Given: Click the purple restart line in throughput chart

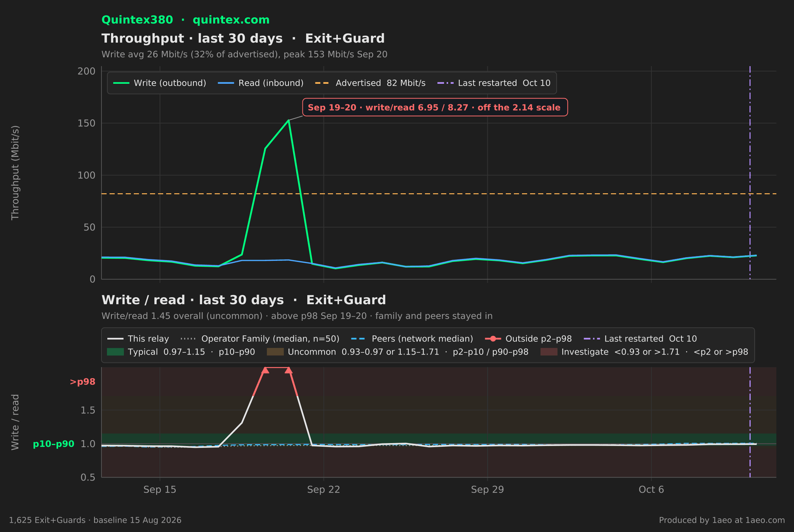Looking at the screenshot, I should coord(750,173).
